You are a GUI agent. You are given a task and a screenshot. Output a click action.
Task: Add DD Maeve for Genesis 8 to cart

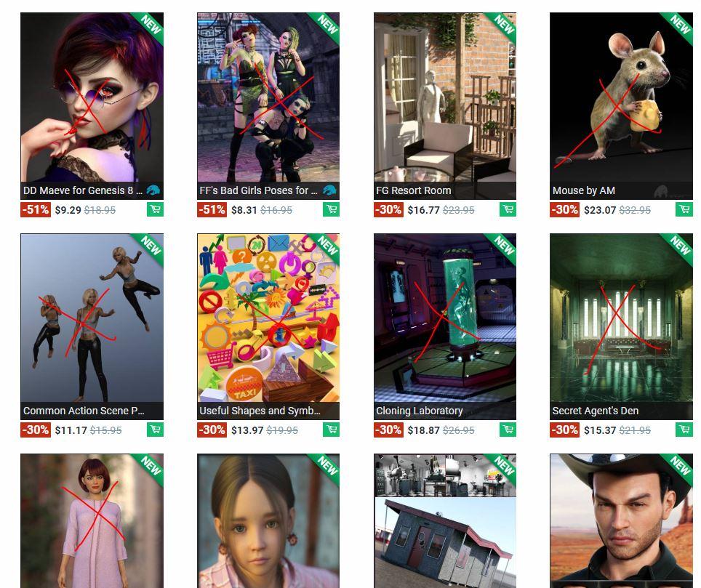coord(155,209)
